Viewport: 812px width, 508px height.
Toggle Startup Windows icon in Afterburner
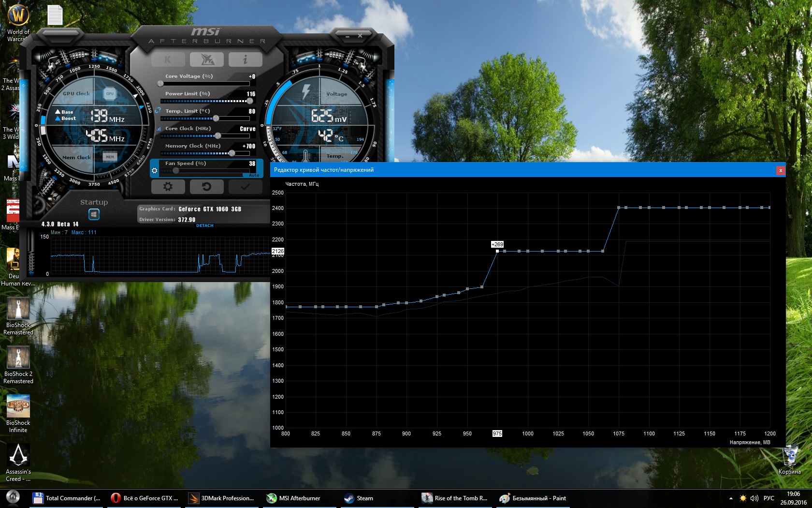pyautogui.click(x=94, y=214)
